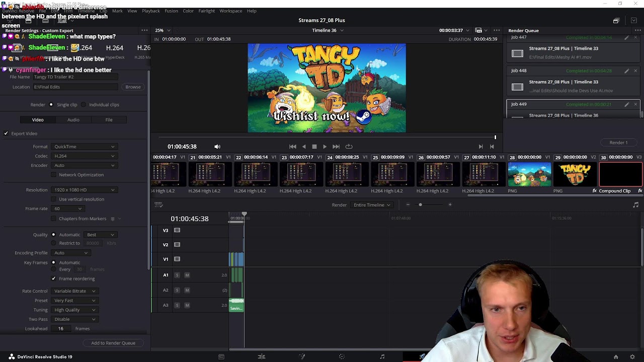The image size is (644, 362).
Task: Solo audio track A1
Action: (x=177, y=275)
